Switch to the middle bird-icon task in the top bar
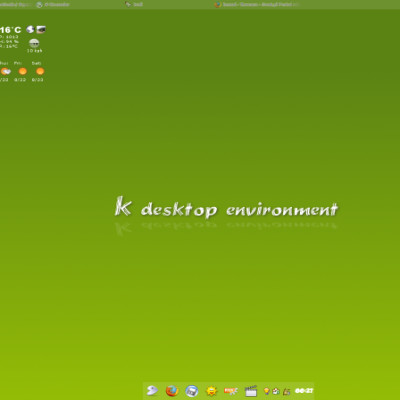Screen dimensions: 400x400 (134, 4)
